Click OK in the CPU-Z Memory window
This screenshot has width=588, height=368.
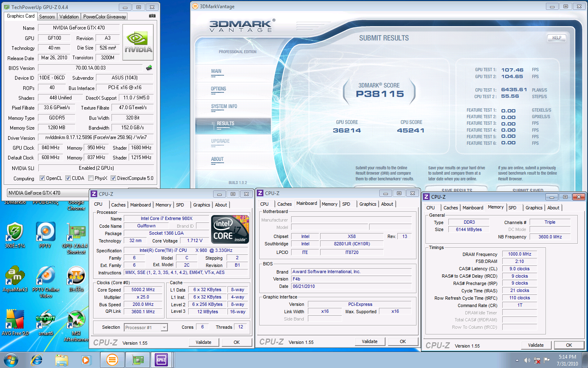pos(569,345)
